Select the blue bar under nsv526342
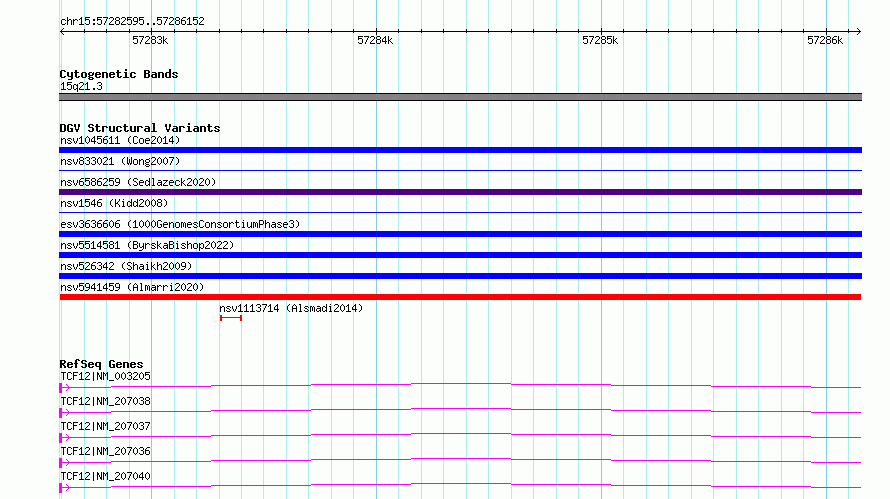This screenshot has height=499, width=890. 460,276
